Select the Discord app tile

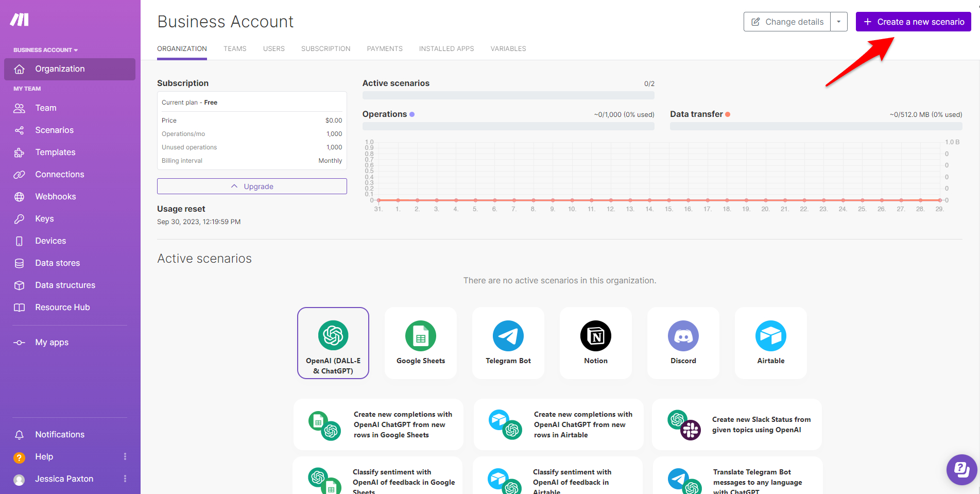(x=683, y=343)
